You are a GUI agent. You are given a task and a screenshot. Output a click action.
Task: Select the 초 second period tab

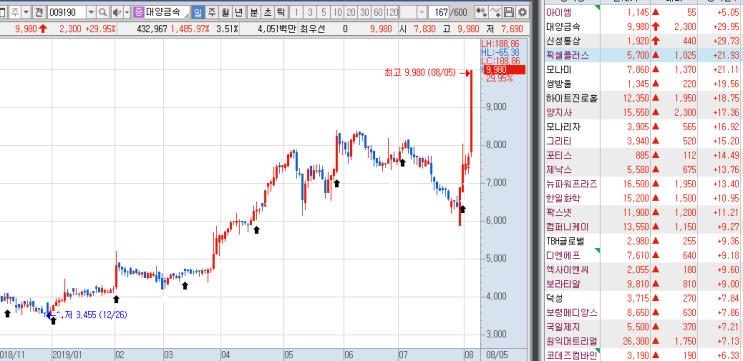(x=268, y=12)
